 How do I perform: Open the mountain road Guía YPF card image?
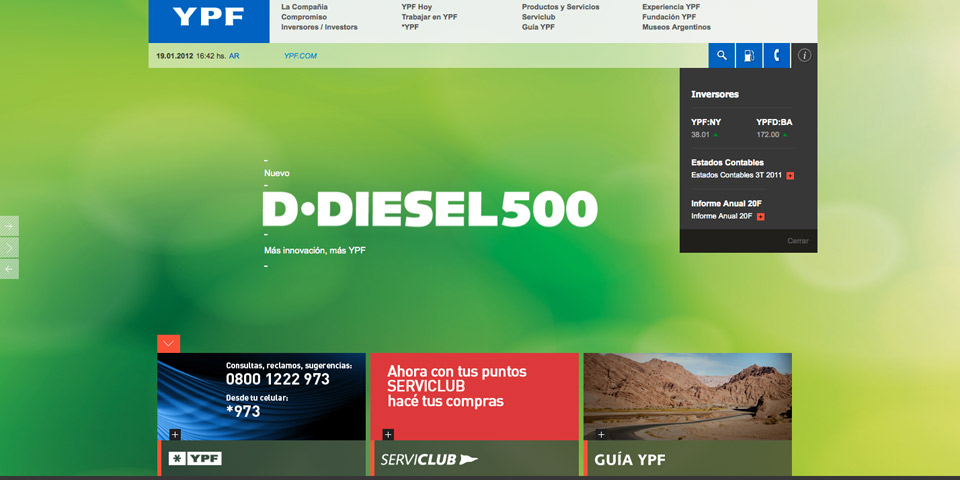[x=688, y=397]
